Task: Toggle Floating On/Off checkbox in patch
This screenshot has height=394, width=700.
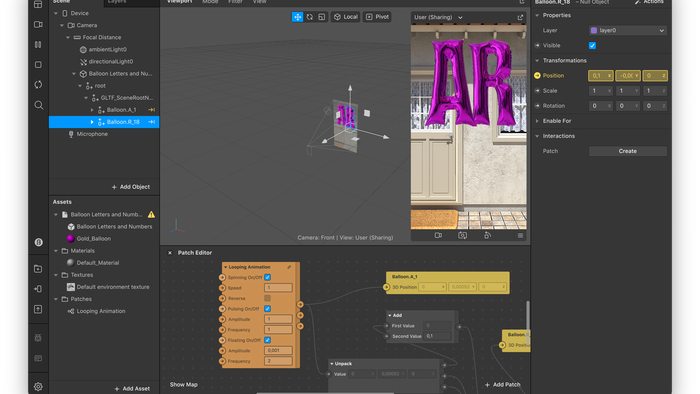Action: click(x=268, y=340)
